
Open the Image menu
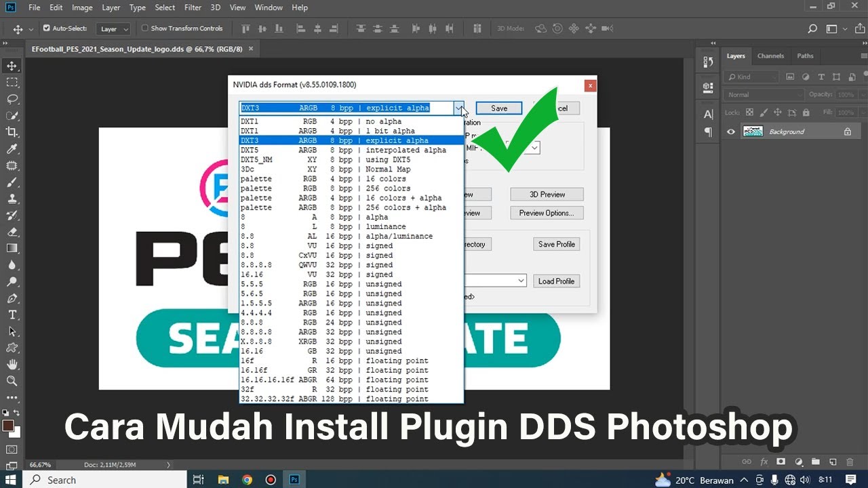tap(82, 7)
